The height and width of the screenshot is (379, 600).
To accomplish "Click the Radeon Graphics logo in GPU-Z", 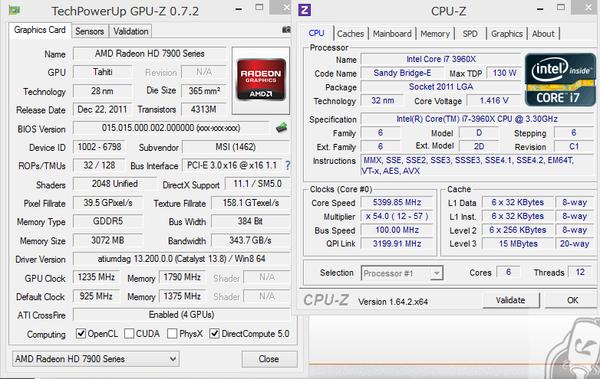I will pos(261,79).
